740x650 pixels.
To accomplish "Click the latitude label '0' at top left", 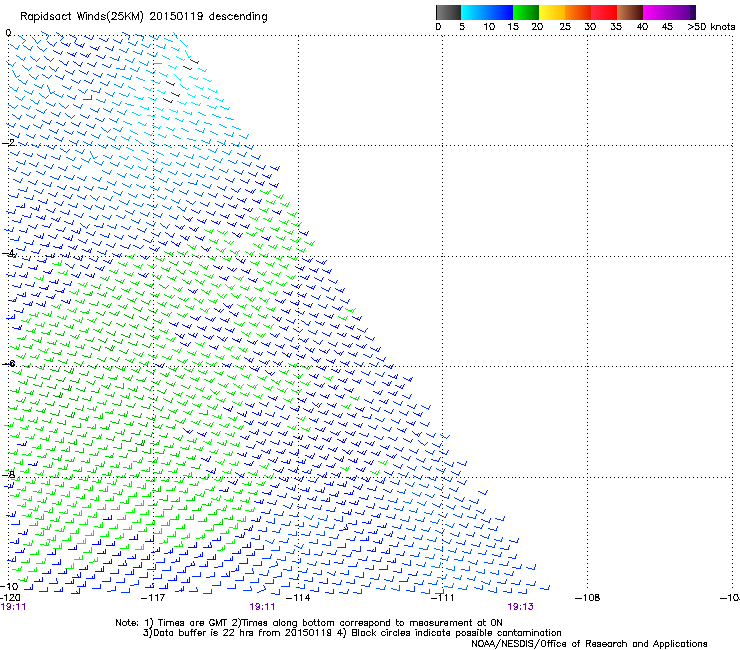I will [8, 33].
